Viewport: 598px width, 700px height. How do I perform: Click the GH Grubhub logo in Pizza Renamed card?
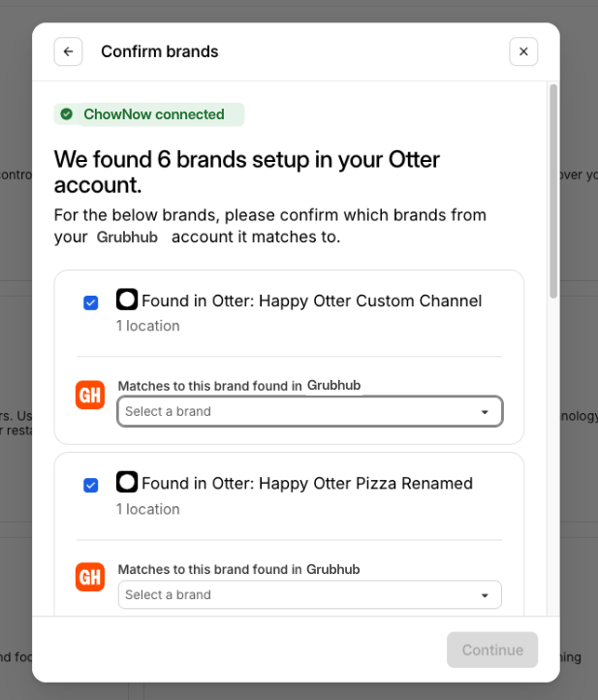coord(90,578)
